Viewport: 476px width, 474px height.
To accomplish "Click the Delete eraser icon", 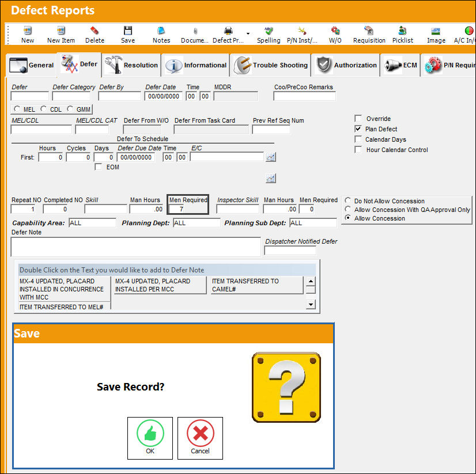I will pyautogui.click(x=95, y=31).
